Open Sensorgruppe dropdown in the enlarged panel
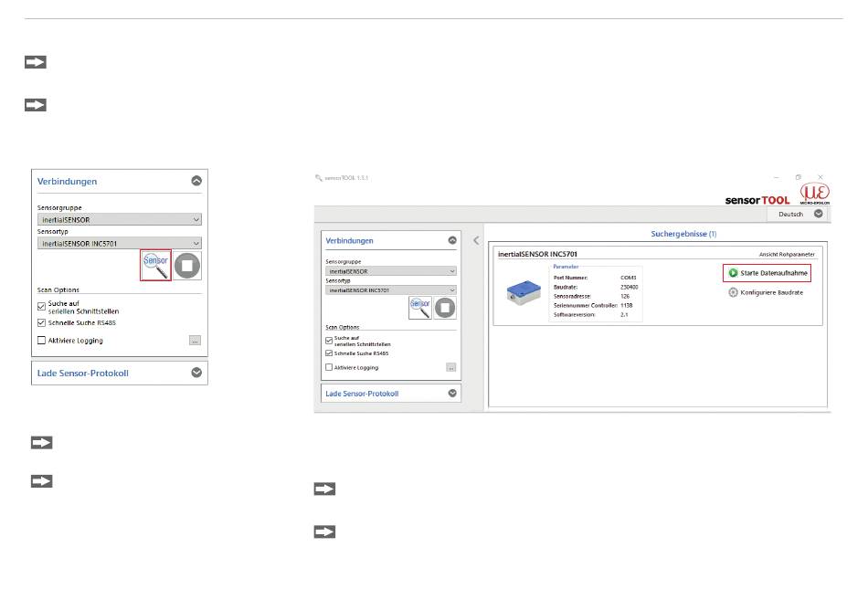 pos(120,220)
